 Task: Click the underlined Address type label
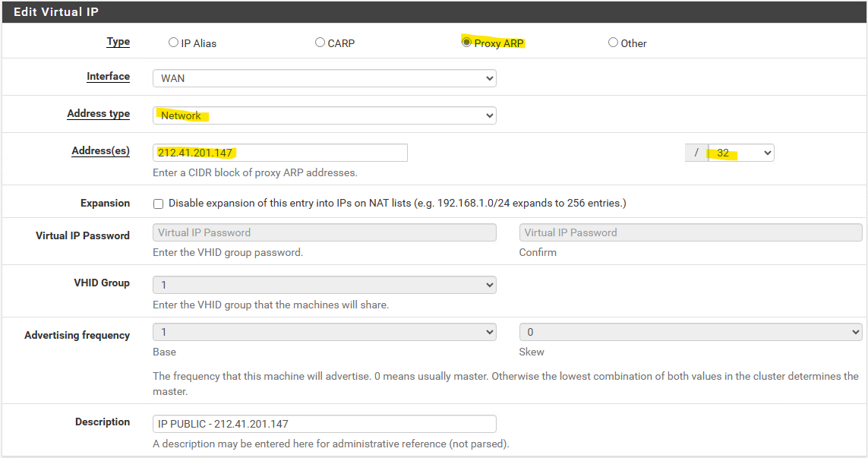click(x=98, y=114)
